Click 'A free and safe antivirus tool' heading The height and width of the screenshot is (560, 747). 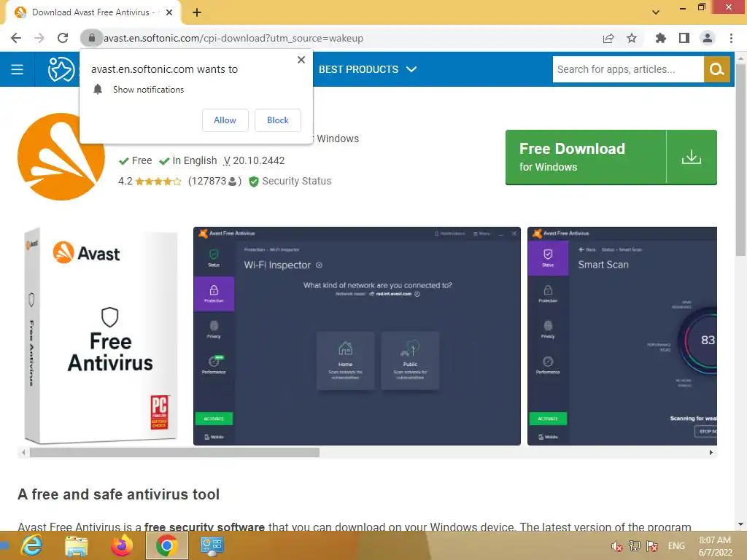pos(119,494)
